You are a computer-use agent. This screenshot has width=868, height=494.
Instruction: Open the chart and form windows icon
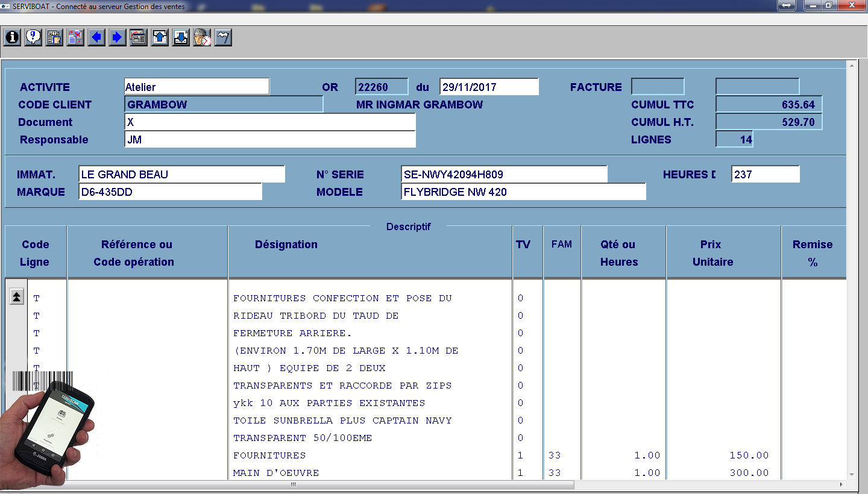point(139,37)
